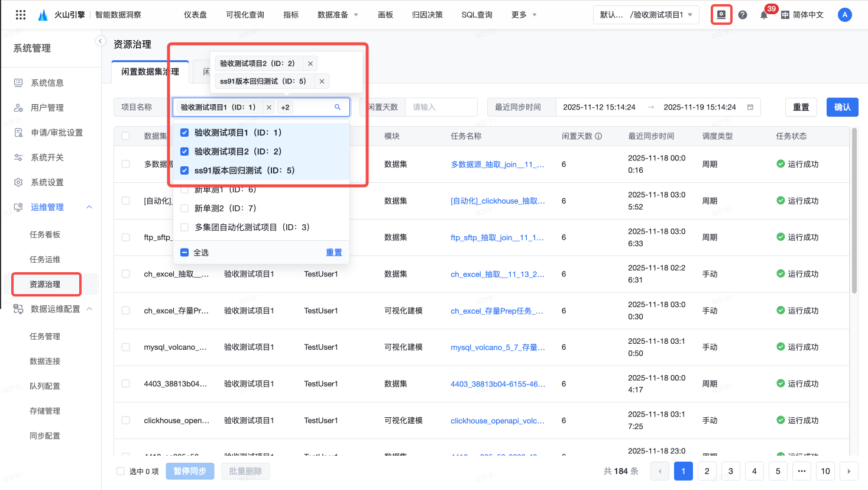Image resolution: width=868 pixels, height=490 pixels.
Task: Toggle the 全选 select-all checkbox
Action: [x=184, y=253]
